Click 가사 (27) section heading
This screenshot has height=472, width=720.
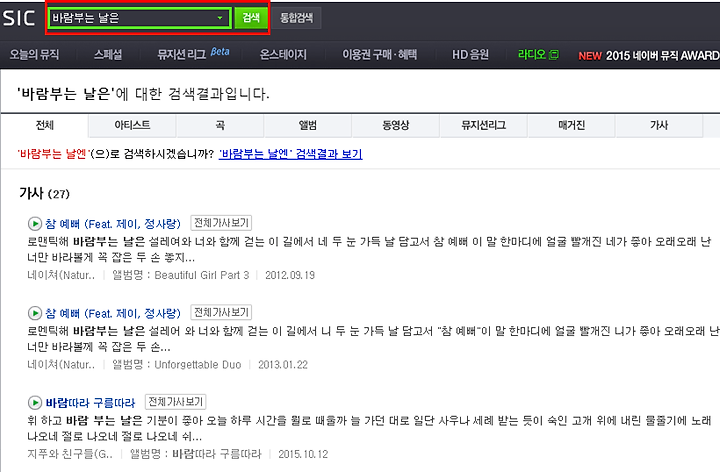(x=44, y=193)
